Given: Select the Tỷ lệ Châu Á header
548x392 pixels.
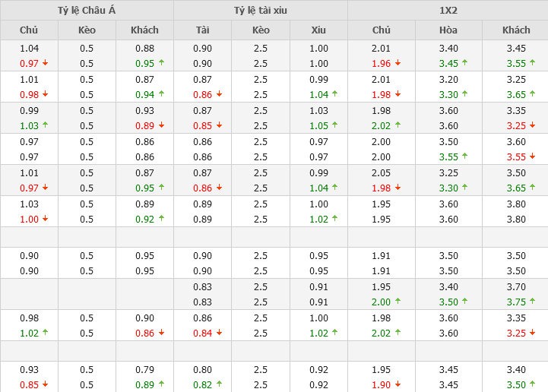Looking at the screenshot, I should [x=87, y=10].
